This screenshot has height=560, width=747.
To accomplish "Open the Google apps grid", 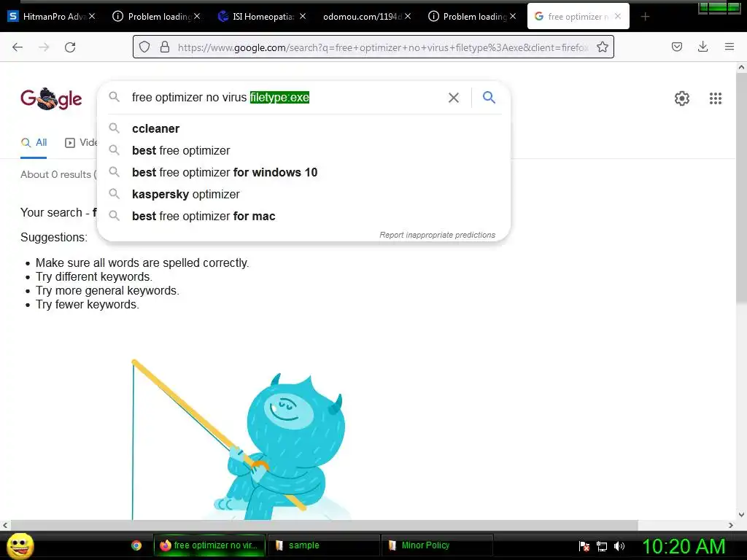I will (x=716, y=98).
